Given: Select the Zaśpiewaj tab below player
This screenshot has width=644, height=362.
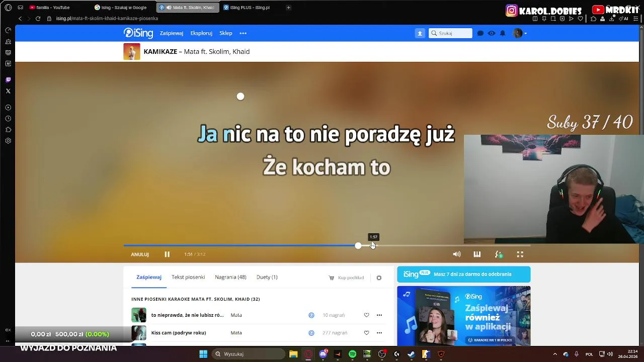Looking at the screenshot, I should [149, 277].
